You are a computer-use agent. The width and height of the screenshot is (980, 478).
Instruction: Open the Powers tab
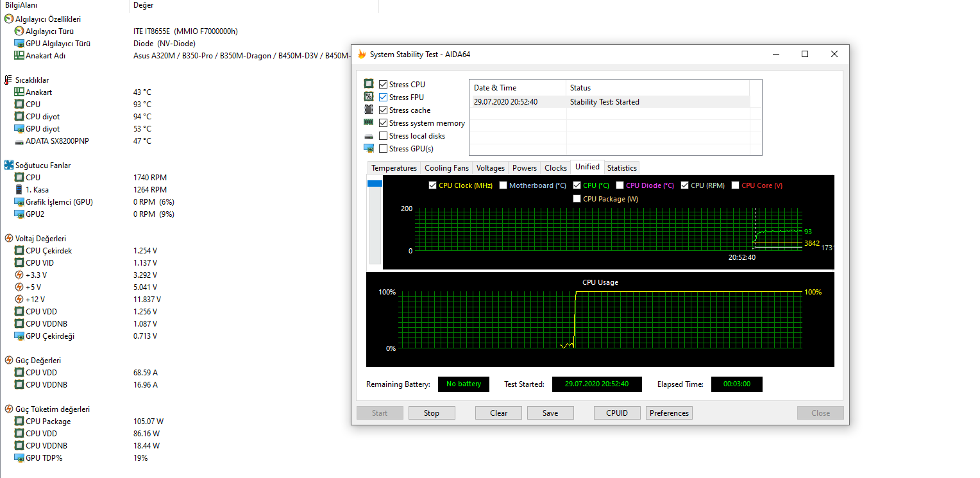tap(525, 168)
